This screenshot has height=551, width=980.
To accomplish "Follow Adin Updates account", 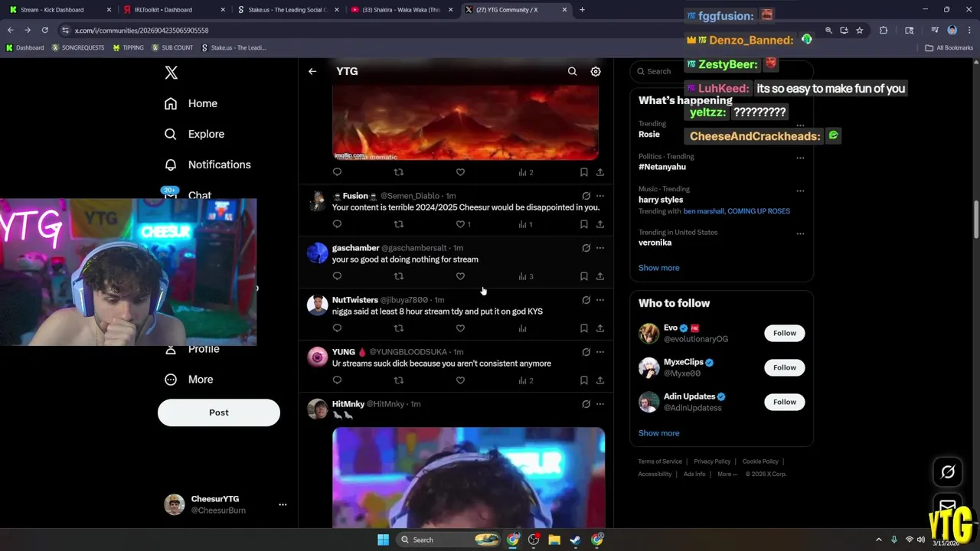I will pos(785,402).
